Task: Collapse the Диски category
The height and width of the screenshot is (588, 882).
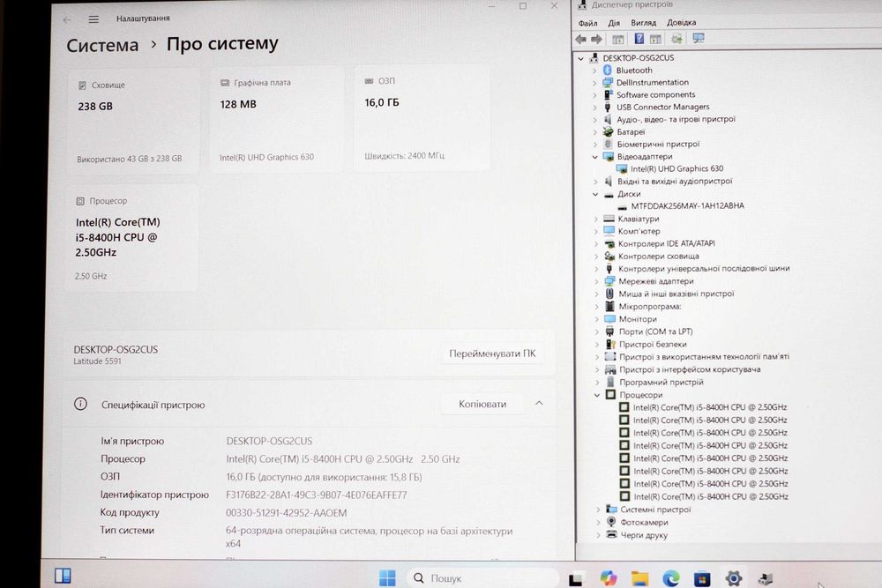Action: coord(595,194)
